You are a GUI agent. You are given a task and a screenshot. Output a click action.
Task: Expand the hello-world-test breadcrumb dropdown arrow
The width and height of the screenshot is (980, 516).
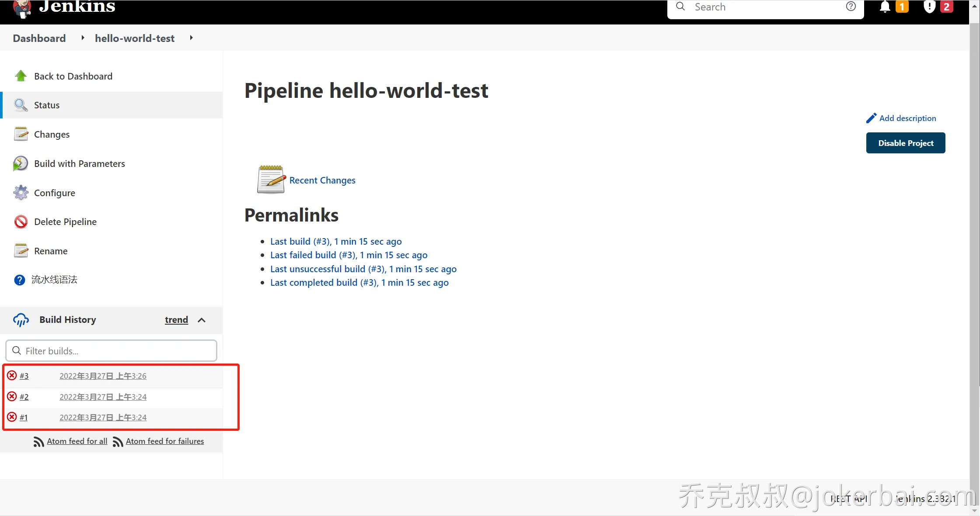pos(191,38)
